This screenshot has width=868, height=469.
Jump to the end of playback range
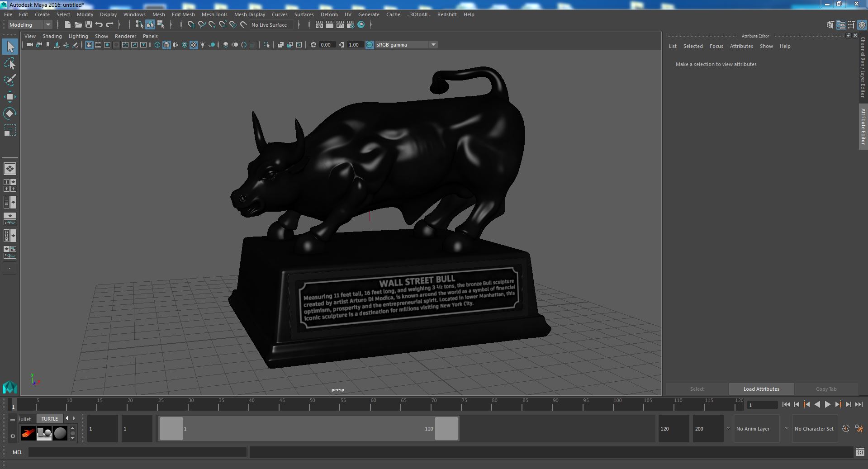point(859,405)
